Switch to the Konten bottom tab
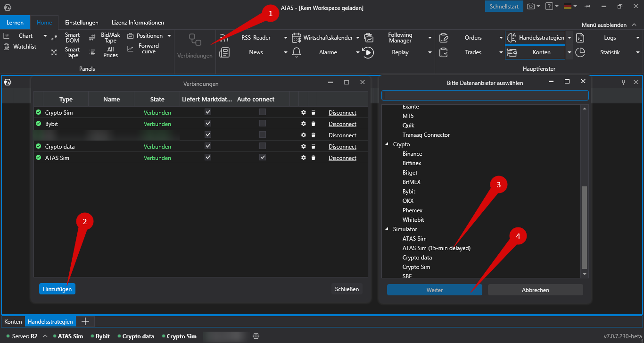644x343 pixels. point(13,322)
